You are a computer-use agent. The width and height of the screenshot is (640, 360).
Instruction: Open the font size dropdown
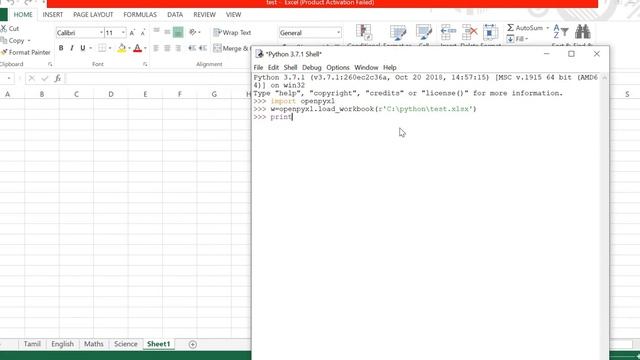[123, 33]
